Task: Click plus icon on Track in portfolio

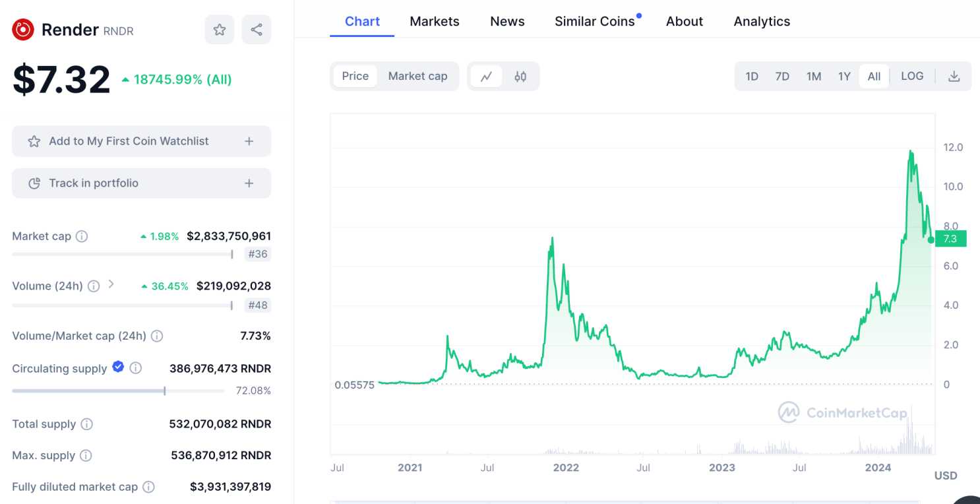Action: click(x=249, y=183)
